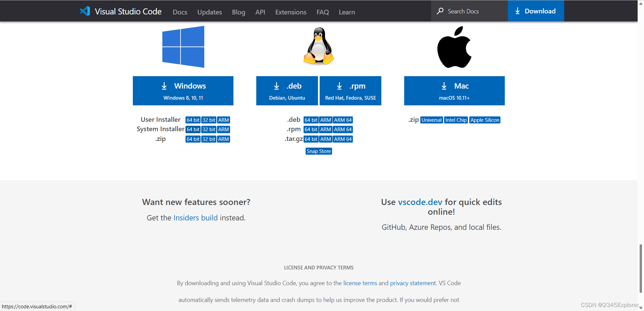
Task: Open the license terms link
Action: coord(360,283)
